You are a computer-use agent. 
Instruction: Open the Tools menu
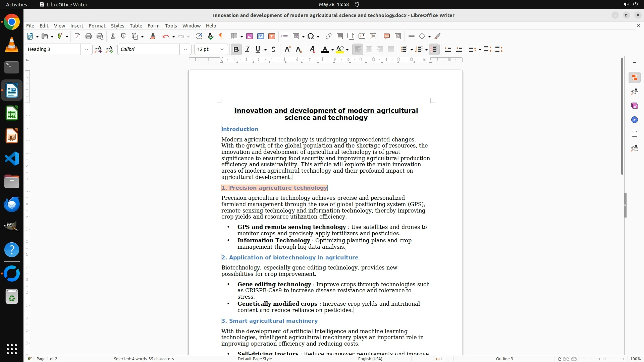171,25
